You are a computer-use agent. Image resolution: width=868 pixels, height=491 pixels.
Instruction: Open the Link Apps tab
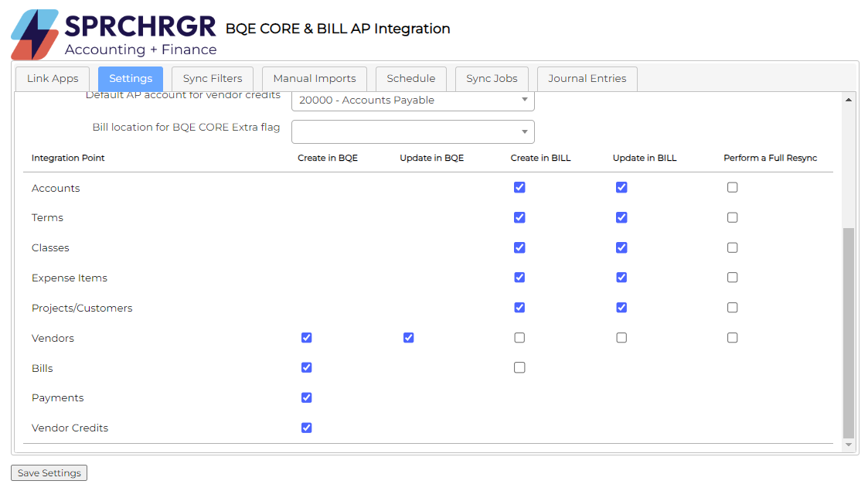coord(53,79)
